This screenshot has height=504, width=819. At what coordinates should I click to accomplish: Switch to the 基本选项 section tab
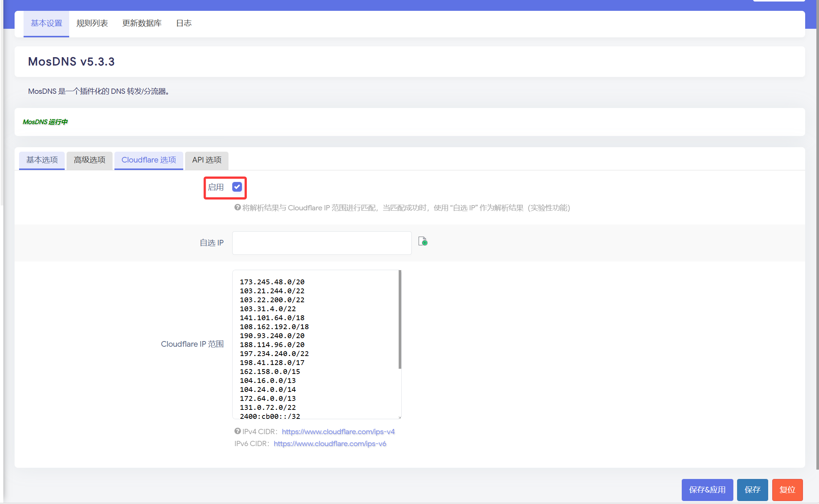coord(42,160)
